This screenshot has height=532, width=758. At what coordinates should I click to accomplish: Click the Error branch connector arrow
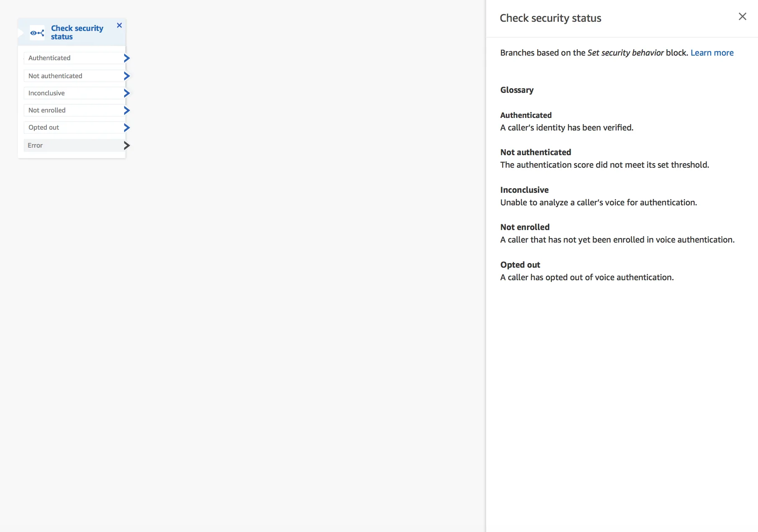click(x=126, y=145)
